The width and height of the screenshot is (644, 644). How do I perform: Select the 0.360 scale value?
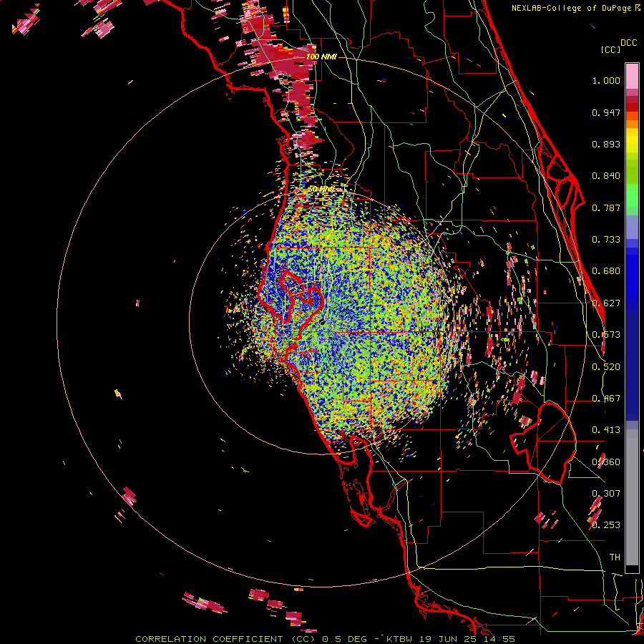tap(606, 462)
